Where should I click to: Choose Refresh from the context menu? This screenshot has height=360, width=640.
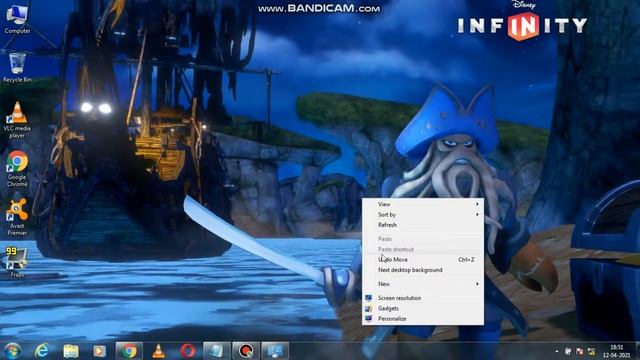(423, 225)
